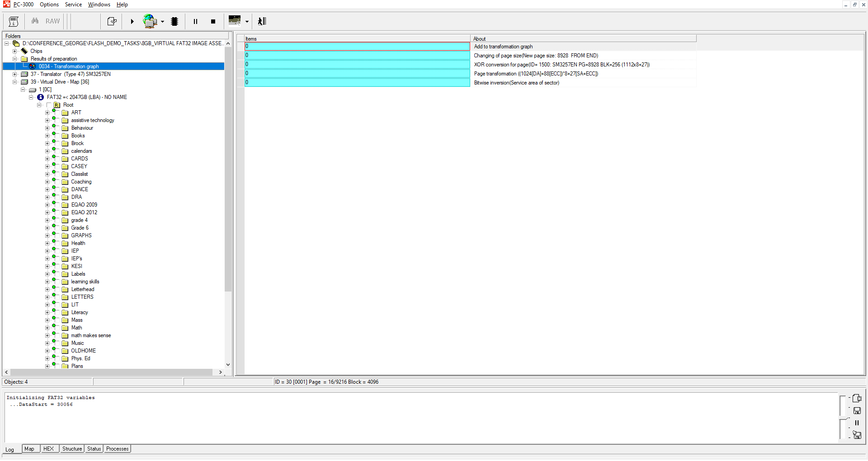868x461 pixels.
Task: Select the EQAO 2012 folder
Action: (x=84, y=212)
